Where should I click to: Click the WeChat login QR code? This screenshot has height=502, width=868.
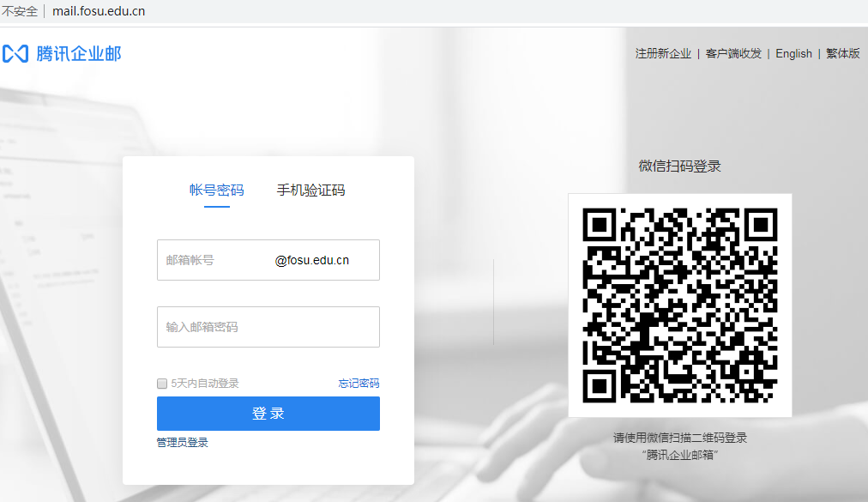coord(680,306)
